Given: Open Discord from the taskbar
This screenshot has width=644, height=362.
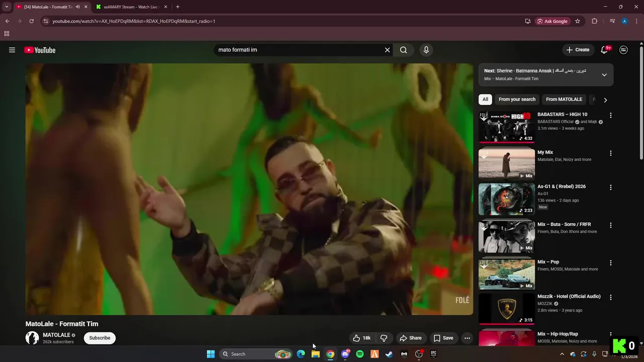Looking at the screenshot, I should 345,354.
